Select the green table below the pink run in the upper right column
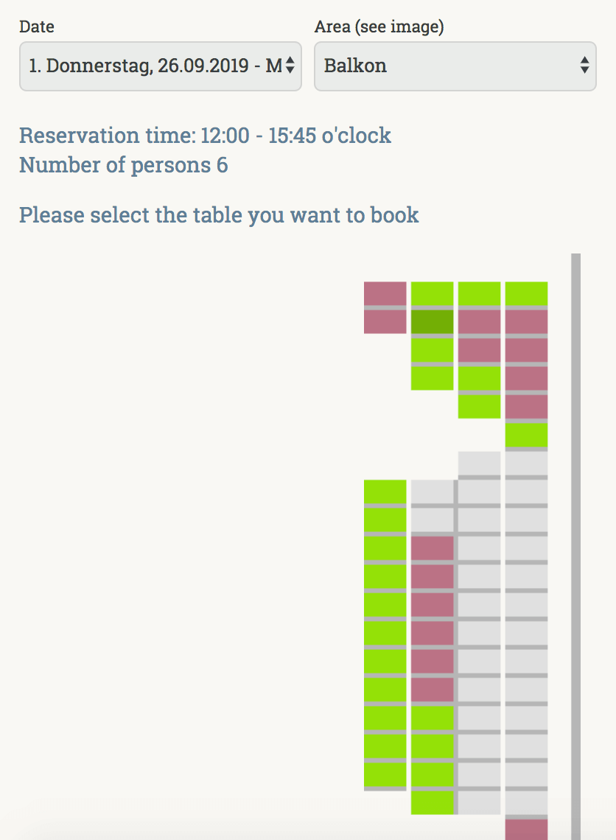The image size is (616, 840). [527, 435]
